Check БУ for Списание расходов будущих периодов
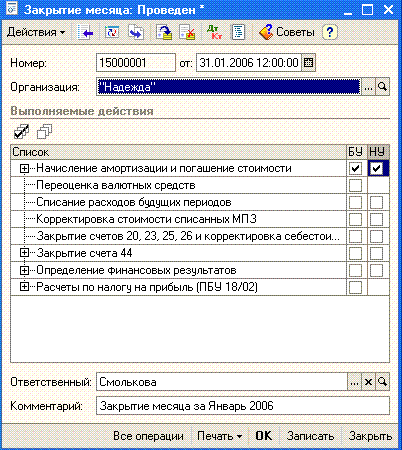 click(x=355, y=202)
